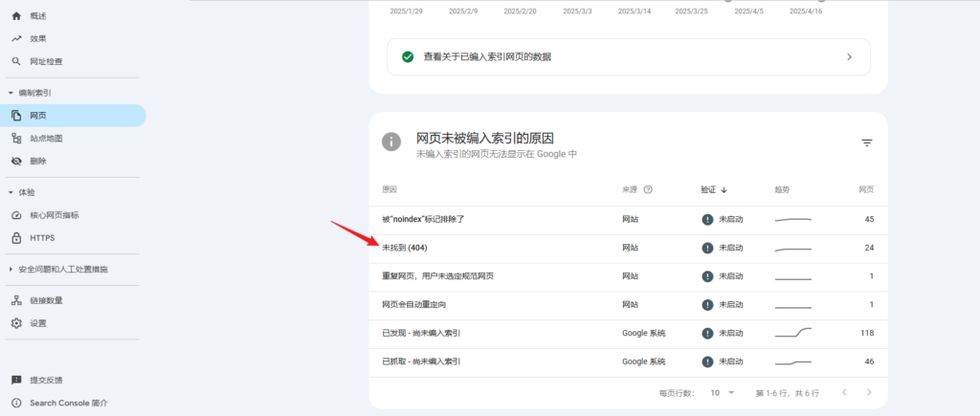
Task: Collapse the 体验 section
Action: point(21,192)
